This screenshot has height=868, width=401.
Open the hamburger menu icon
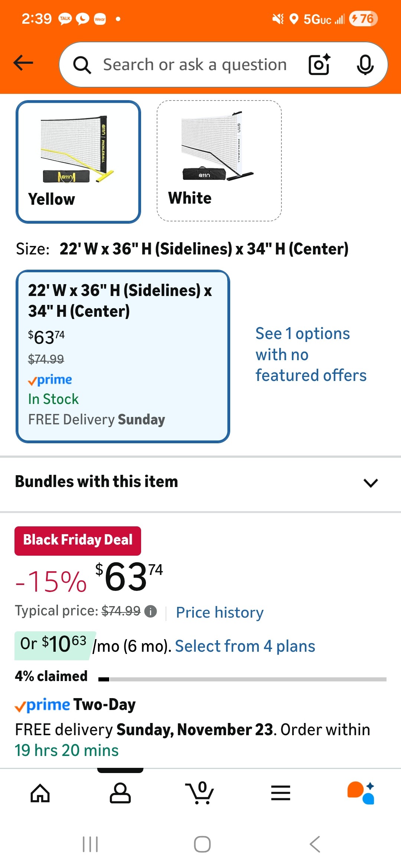(281, 793)
